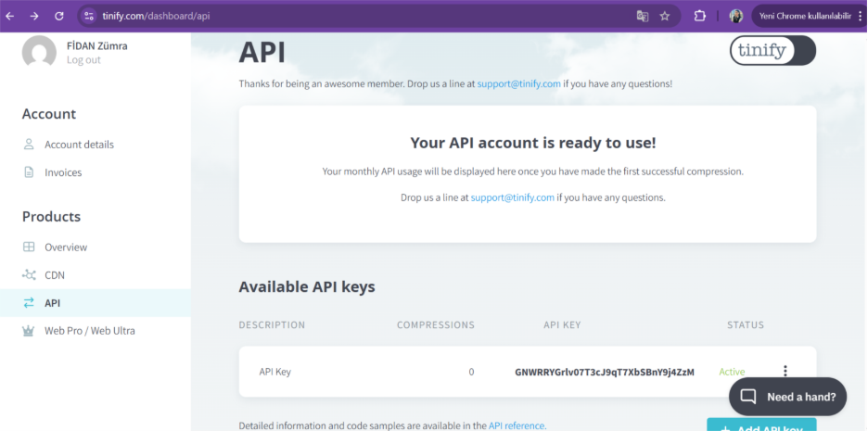Go to Invoices page

[63, 172]
